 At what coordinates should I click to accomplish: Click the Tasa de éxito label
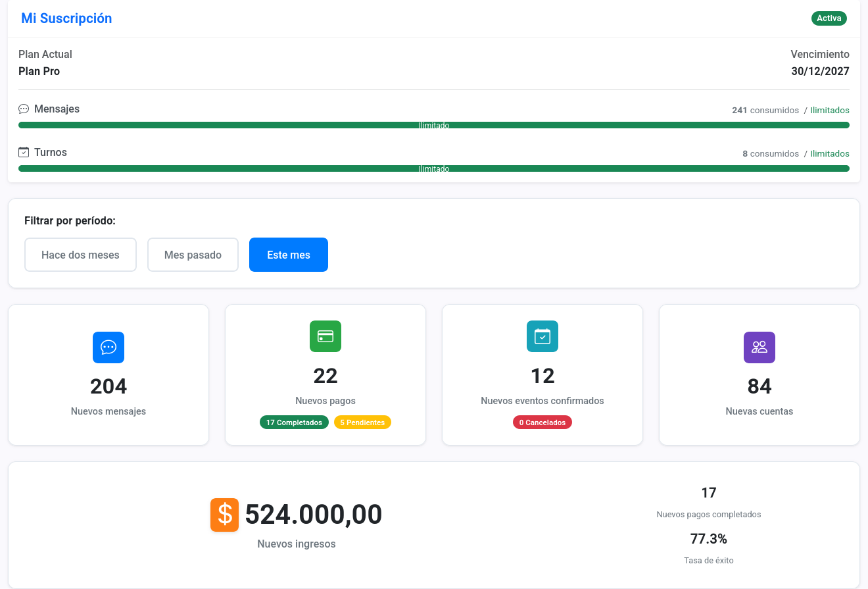coord(709,561)
